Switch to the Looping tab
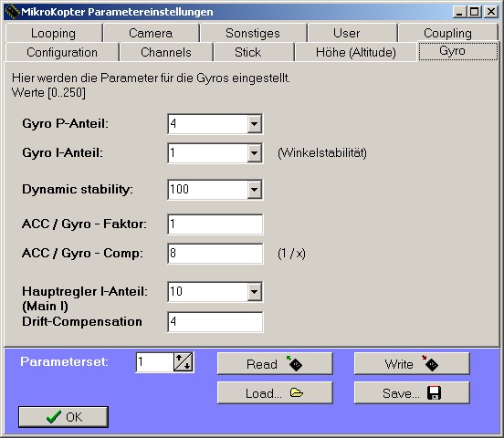The width and height of the screenshot is (504, 438). [x=53, y=33]
